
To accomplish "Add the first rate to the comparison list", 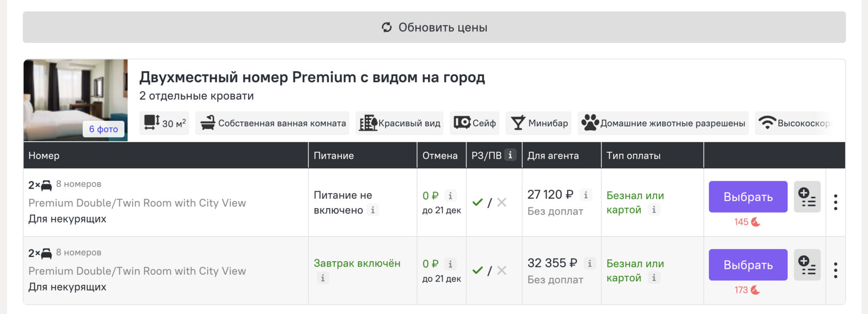I will click(807, 197).
